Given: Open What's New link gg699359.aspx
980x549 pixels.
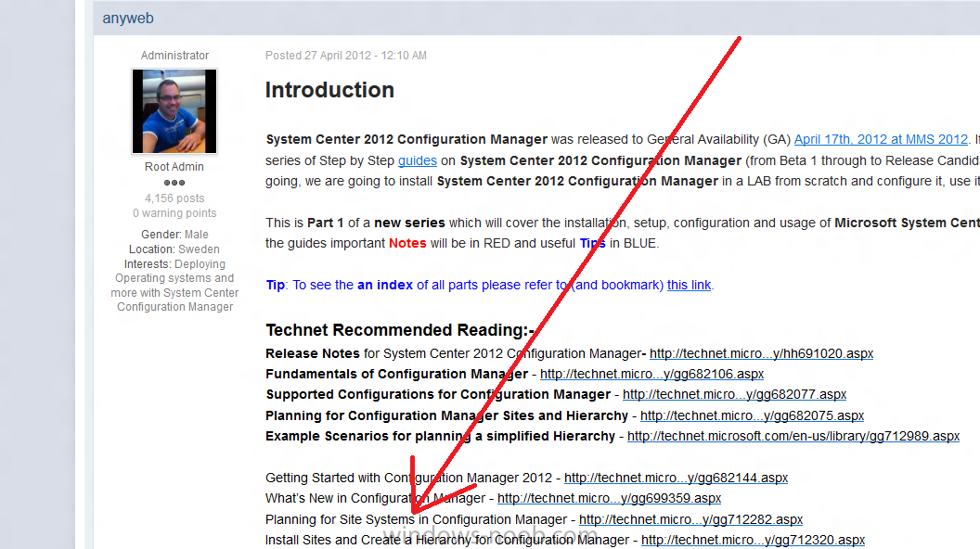Looking at the screenshot, I should click(610, 498).
